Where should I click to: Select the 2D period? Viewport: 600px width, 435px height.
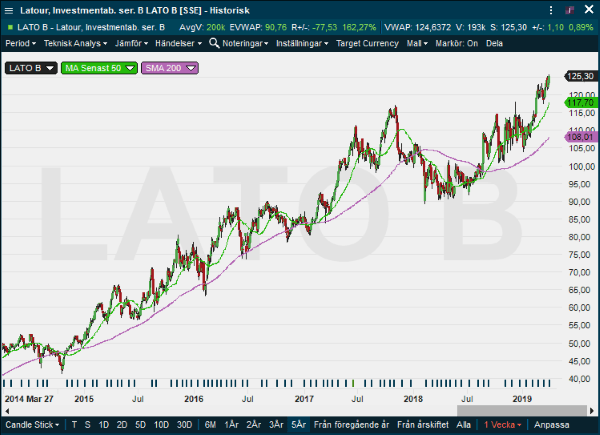[122, 425]
